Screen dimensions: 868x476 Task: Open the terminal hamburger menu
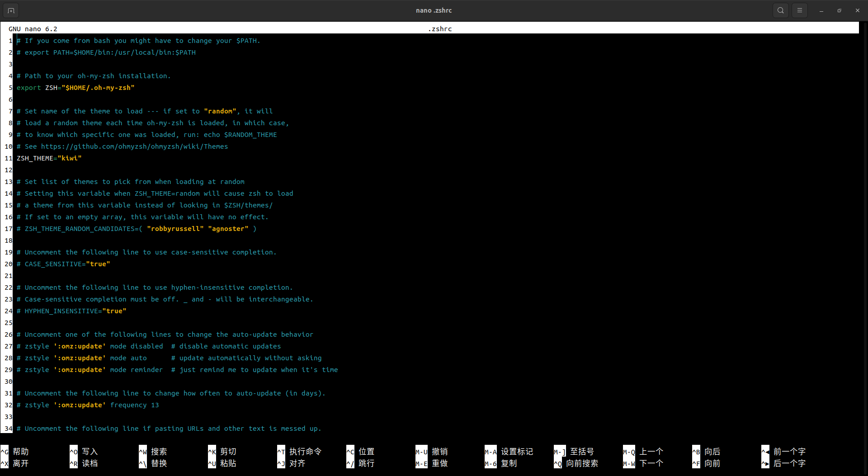800,10
